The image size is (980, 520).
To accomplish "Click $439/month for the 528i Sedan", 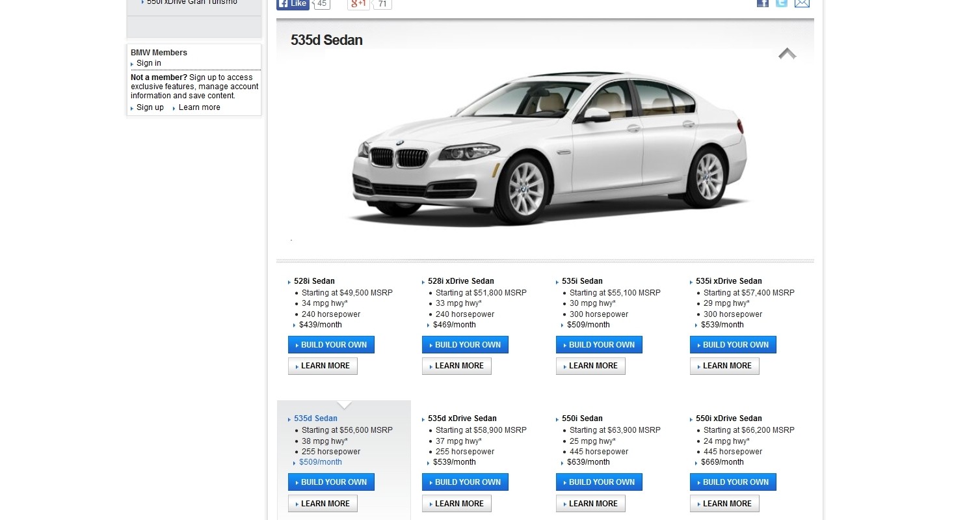I will click(x=320, y=325).
